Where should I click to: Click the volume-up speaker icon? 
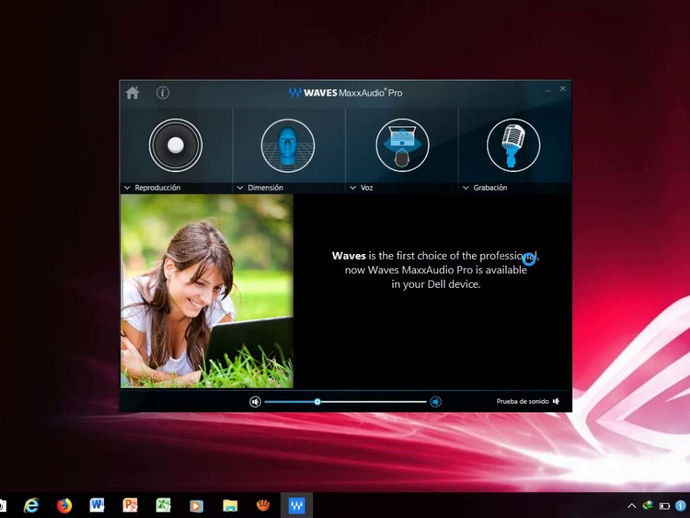[436, 402]
